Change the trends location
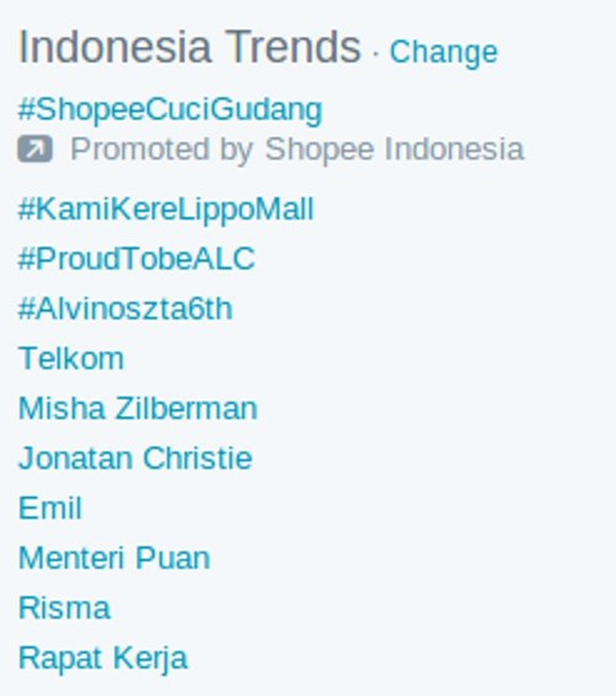This screenshot has height=696, width=616. (444, 52)
